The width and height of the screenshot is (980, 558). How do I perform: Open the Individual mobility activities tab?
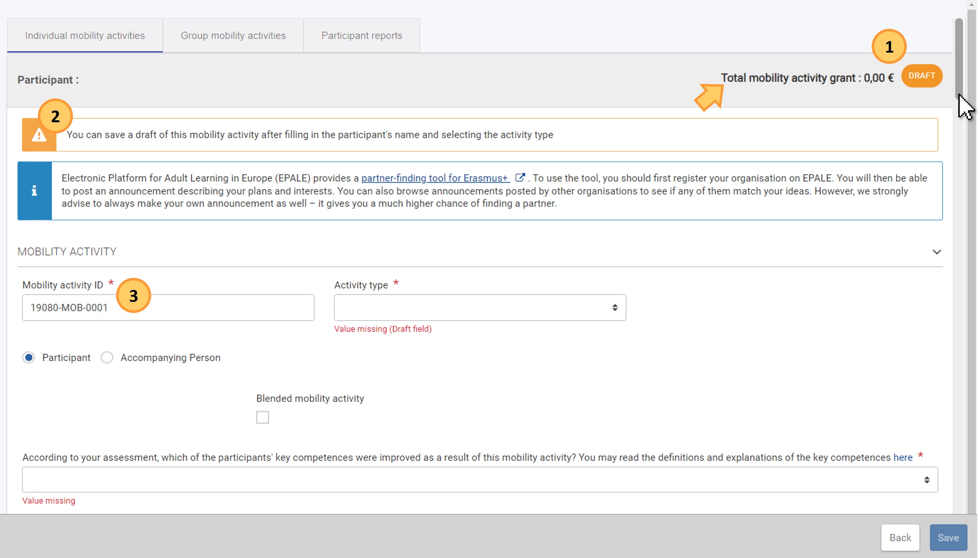[85, 35]
